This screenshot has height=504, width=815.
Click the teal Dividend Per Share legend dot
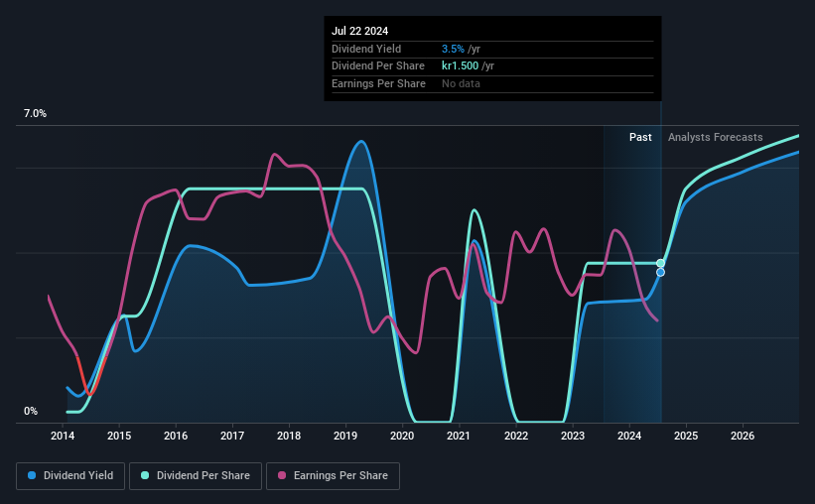(x=145, y=475)
